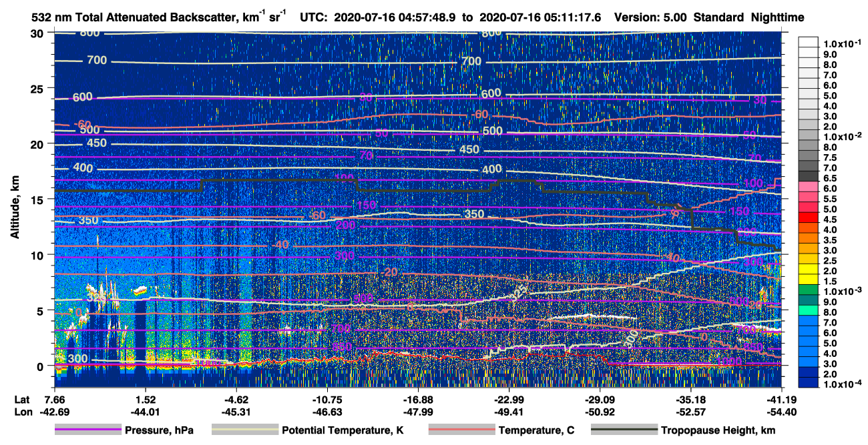
Task: Click the Potential Temperature, K legend swatch
Action: 244,430
